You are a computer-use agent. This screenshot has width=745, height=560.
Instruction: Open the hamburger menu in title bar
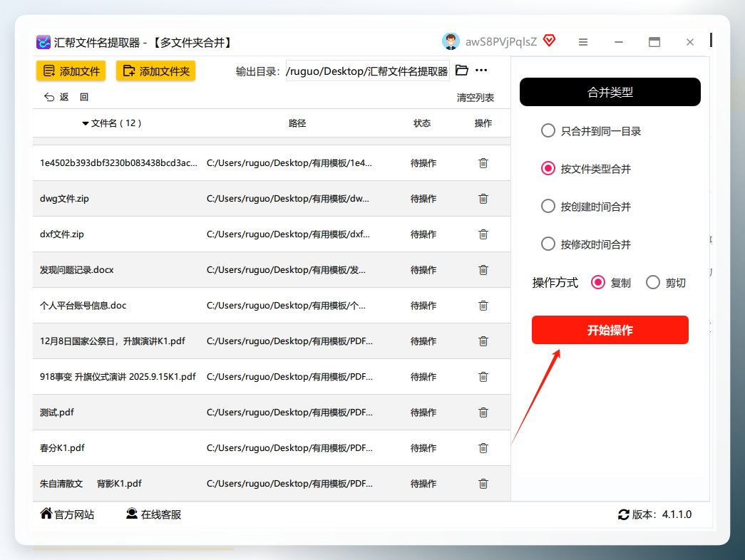click(x=583, y=42)
